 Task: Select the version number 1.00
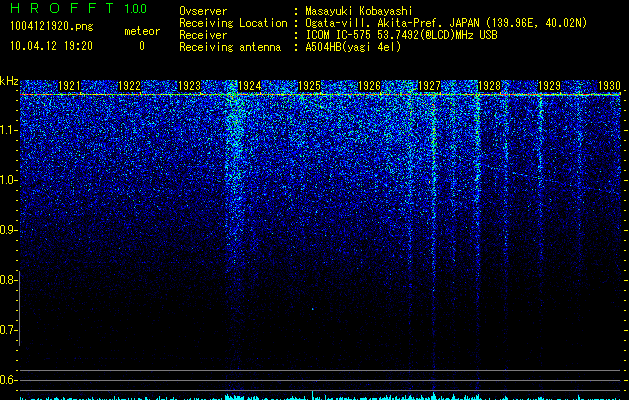[136, 8]
